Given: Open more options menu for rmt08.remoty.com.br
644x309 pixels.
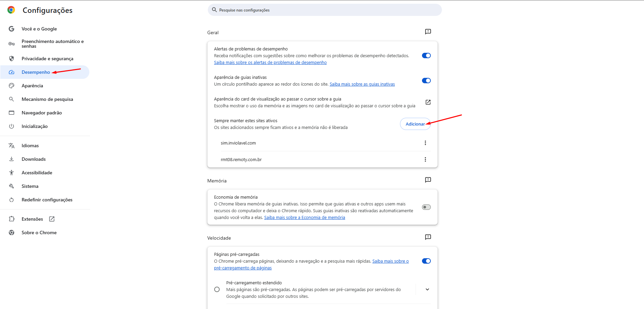Looking at the screenshot, I should tap(425, 159).
